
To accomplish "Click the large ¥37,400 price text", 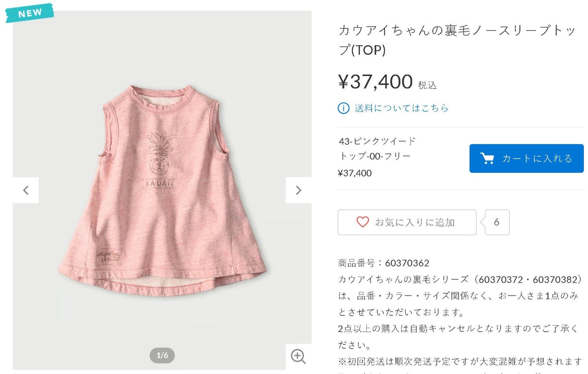I will pos(375,82).
